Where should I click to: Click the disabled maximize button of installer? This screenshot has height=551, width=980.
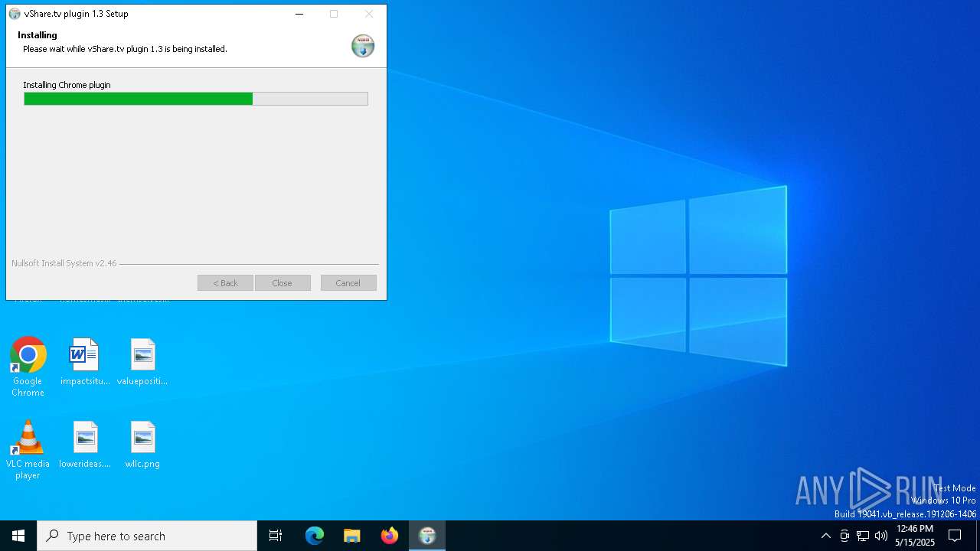pyautogui.click(x=334, y=14)
